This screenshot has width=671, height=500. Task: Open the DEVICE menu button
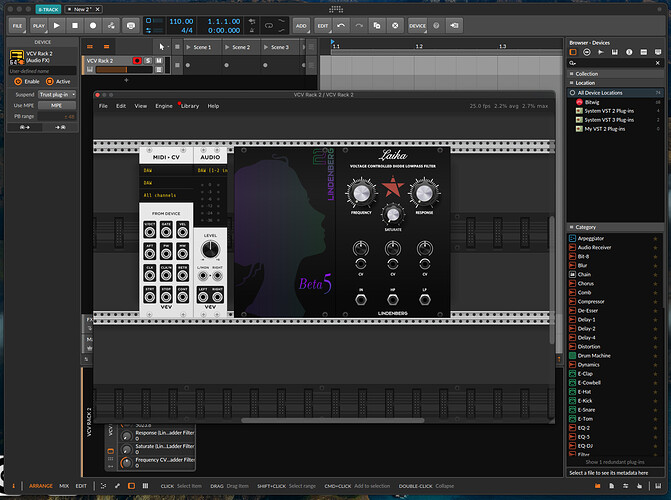(x=417, y=26)
